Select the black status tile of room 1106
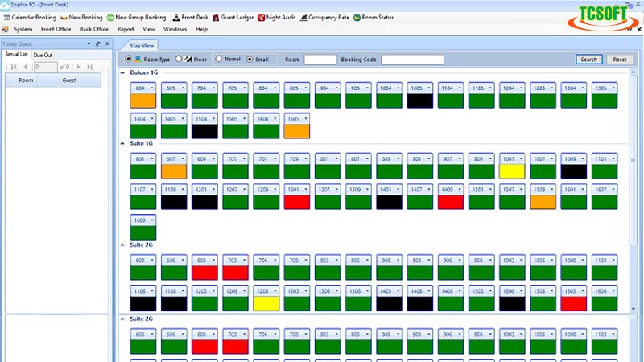Image resolution: width=644 pixels, height=362 pixels. (143, 303)
